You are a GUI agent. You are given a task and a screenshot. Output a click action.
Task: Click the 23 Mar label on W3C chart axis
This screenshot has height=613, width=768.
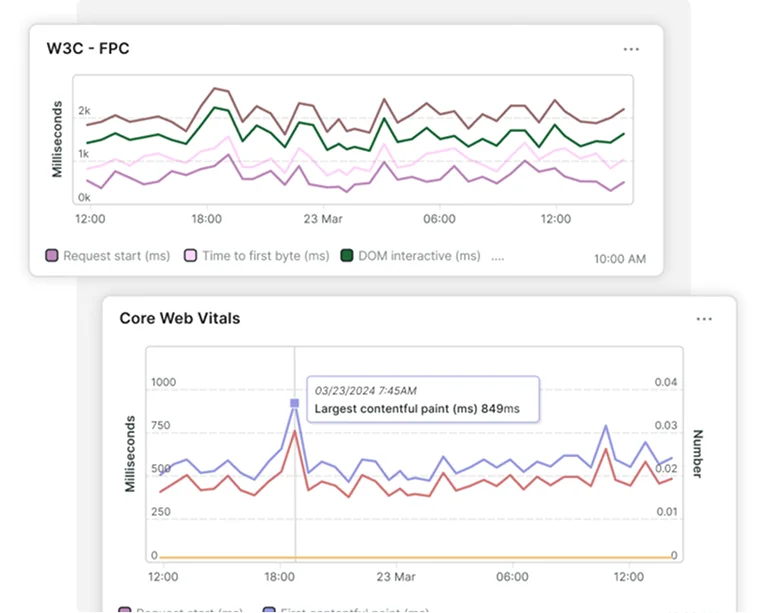[x=323, y=219]
